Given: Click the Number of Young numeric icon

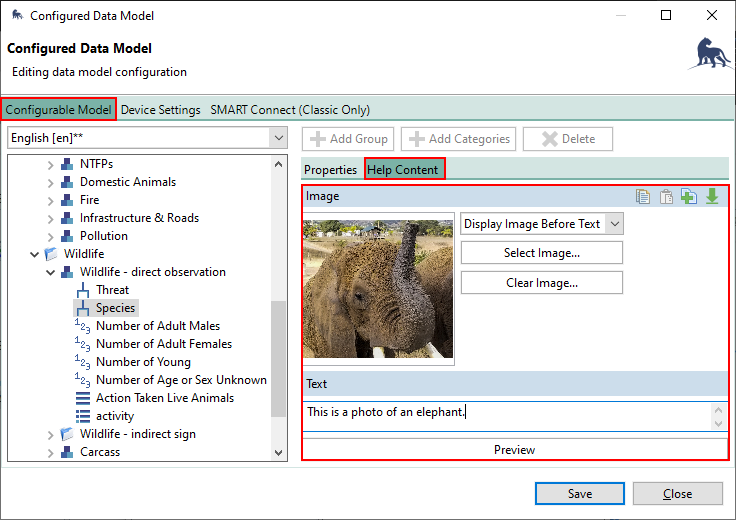Looking at the screenshot, I should tap(83, 362).
